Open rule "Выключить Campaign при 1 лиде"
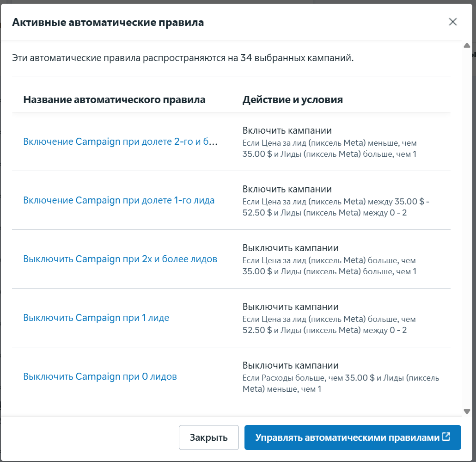 coord(96,318)
